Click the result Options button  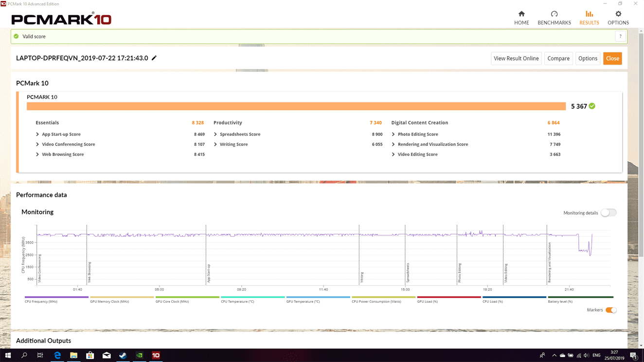pyautogui.click(x=588, y=58)
